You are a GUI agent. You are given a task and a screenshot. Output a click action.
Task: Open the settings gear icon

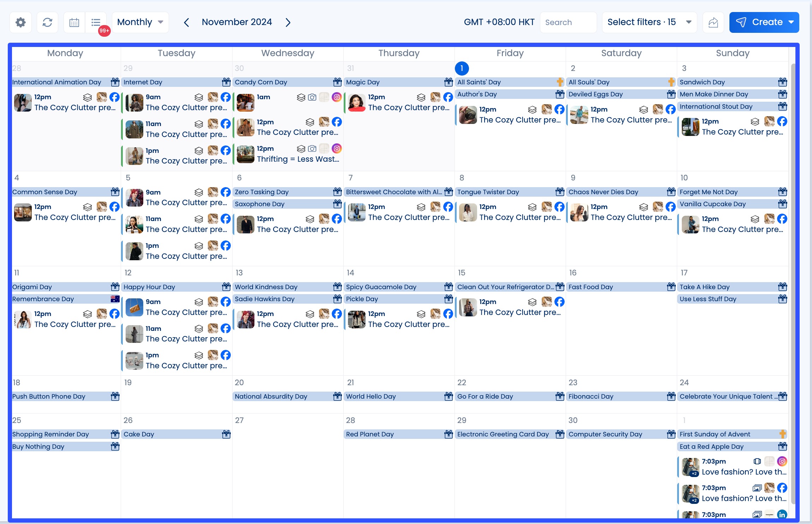click(21, 22)
